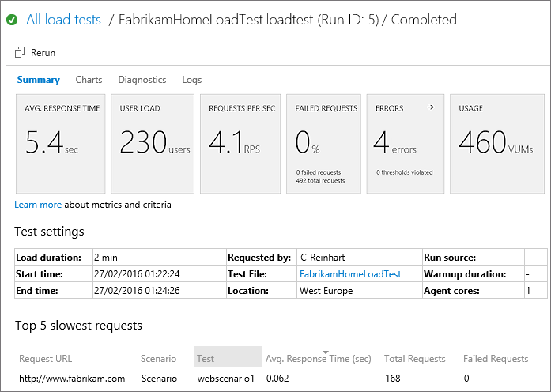
Task: Go to the Logs tab
Action: (x=191, y=80)
